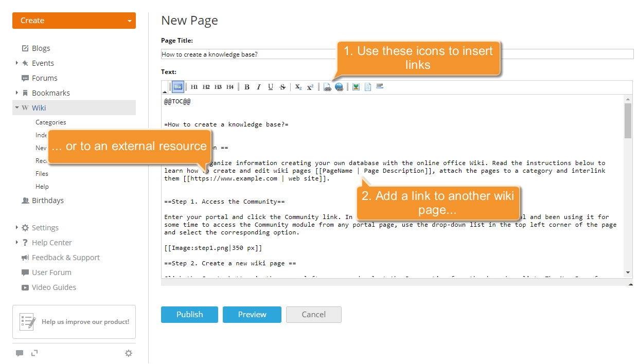Open the Video Guides link
The width and height of the screenshot is (638, 364).
54,287
